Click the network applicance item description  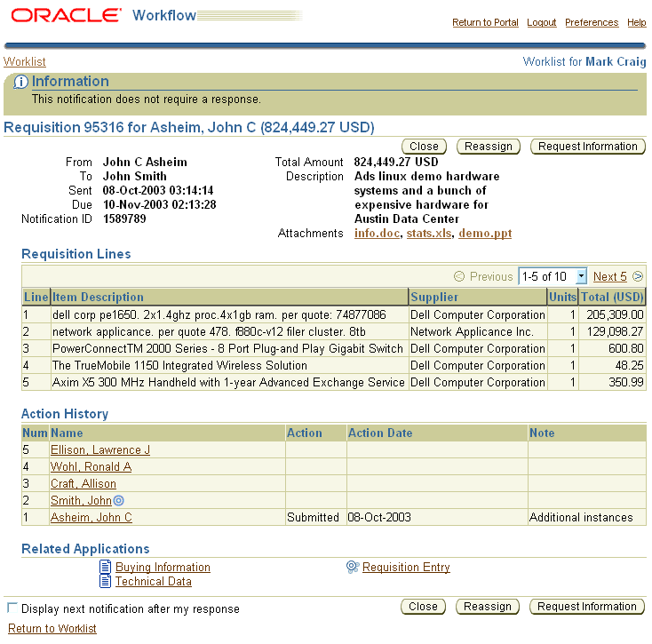click(209, 331)
